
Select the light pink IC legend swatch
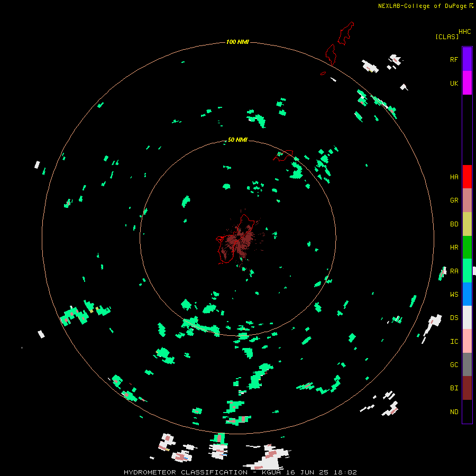pyautogui.click(x=467, y=341)
